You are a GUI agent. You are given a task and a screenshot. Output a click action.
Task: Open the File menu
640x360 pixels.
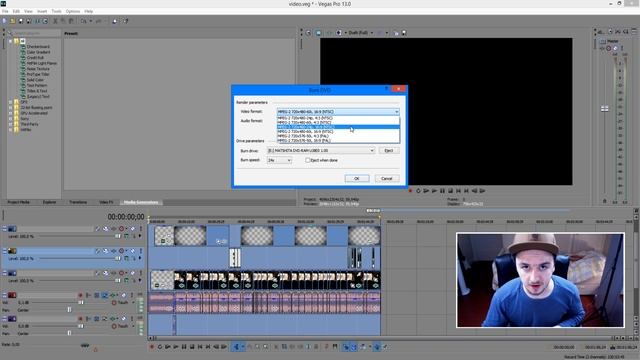pyautogui.click(x=5, y=11)
